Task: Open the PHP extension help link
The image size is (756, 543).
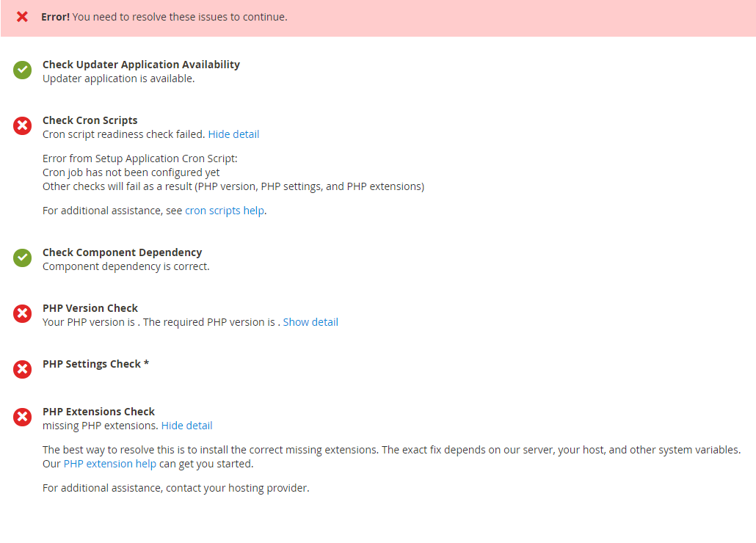Action: click(x=110, y=464)
